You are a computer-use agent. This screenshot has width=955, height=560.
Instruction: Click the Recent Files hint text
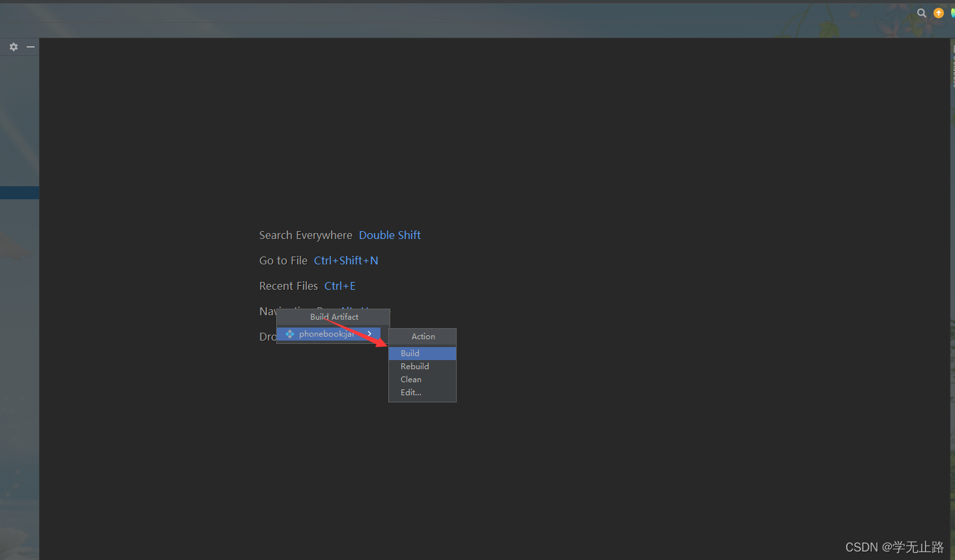[x=289, y=286]
